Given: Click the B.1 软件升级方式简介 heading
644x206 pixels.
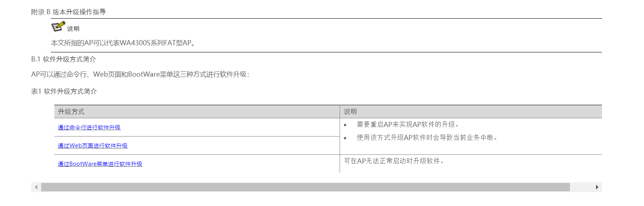Looking at the screenshot, I should (x=63, y=59).
